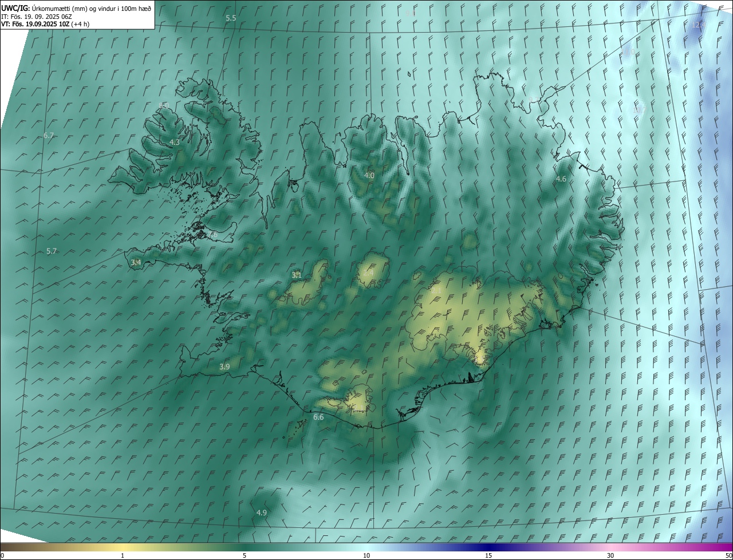Click the 0 tick on the color scale
The width and height of the screenshot is (733, 560).
[2, 555]
